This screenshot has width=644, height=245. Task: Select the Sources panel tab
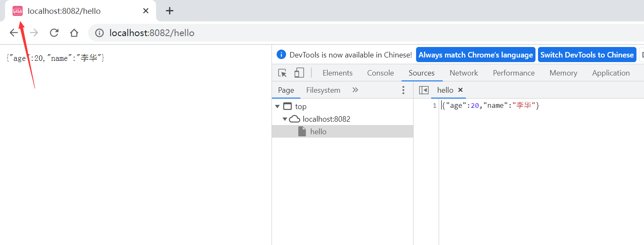[422, 73]
